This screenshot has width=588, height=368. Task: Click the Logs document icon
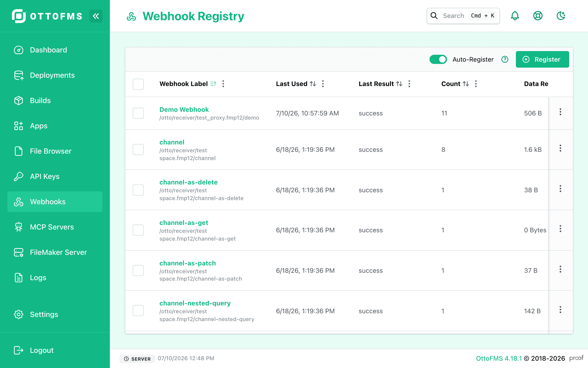tap(19, 278)
